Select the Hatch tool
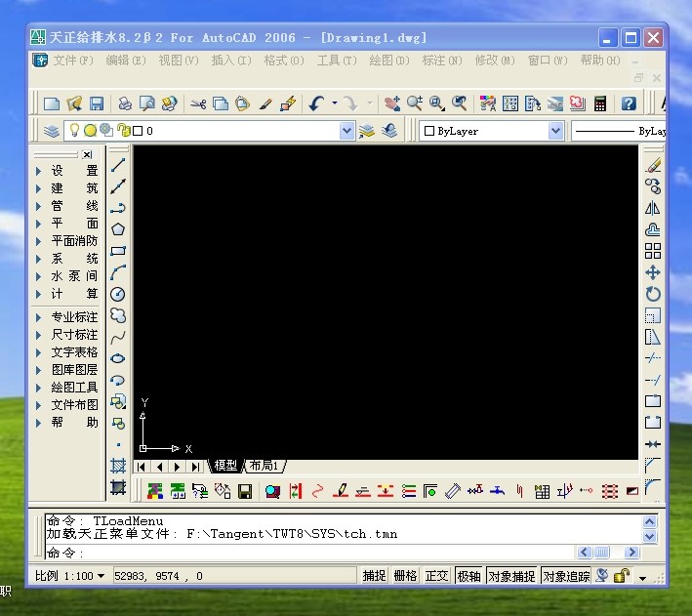 click(x=118, y=466)
